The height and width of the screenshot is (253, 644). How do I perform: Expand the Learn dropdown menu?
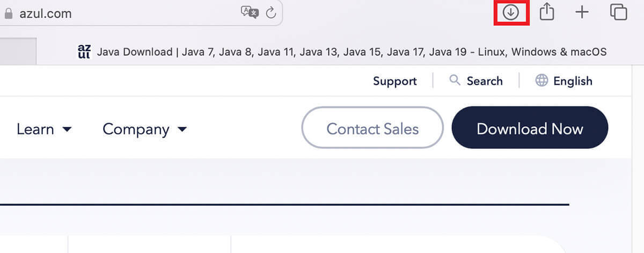click(x=43, y=129)
